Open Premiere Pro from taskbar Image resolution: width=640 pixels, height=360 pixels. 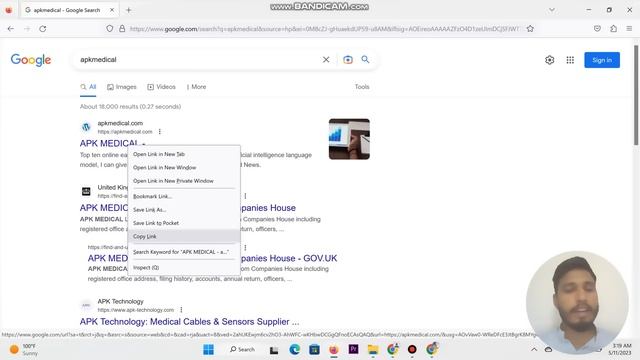click(x=353, y=349)
